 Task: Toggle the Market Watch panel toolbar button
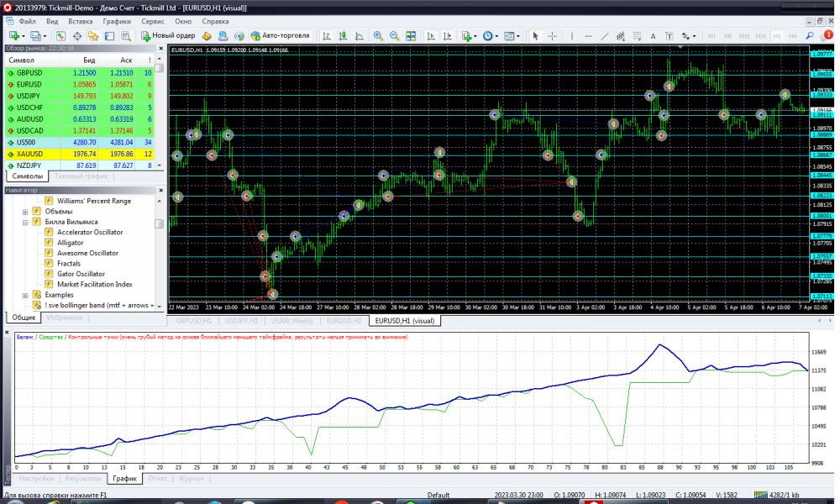coord(60,36)
